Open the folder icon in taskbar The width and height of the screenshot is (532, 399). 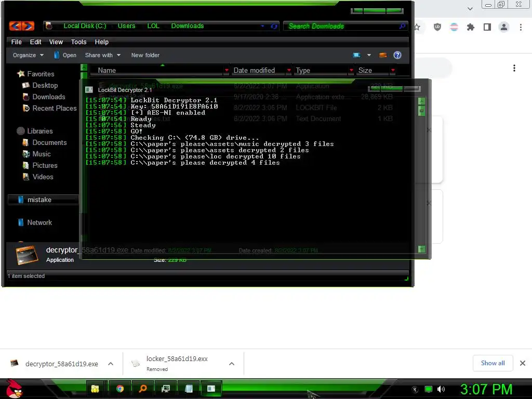pyautogui.click(x=95, y=389)
